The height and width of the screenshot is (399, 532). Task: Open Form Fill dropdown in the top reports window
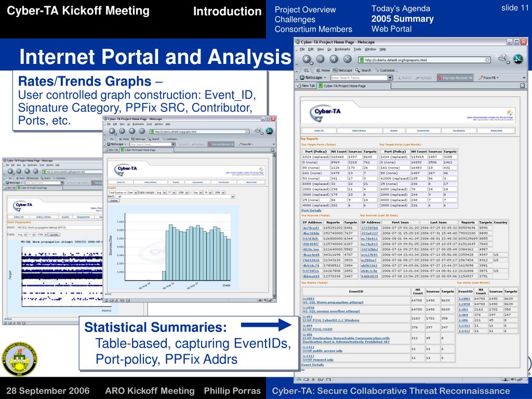(488, 78)
